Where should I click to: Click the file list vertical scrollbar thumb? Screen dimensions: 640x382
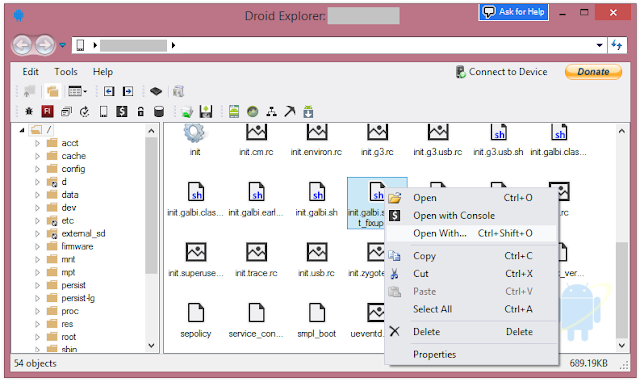(x=622, y=290)
